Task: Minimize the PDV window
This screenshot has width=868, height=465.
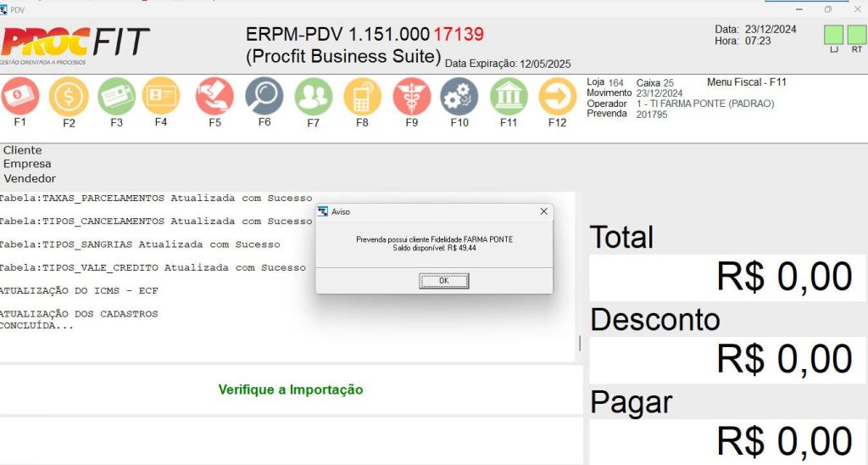Action: (x=799, y=9)
